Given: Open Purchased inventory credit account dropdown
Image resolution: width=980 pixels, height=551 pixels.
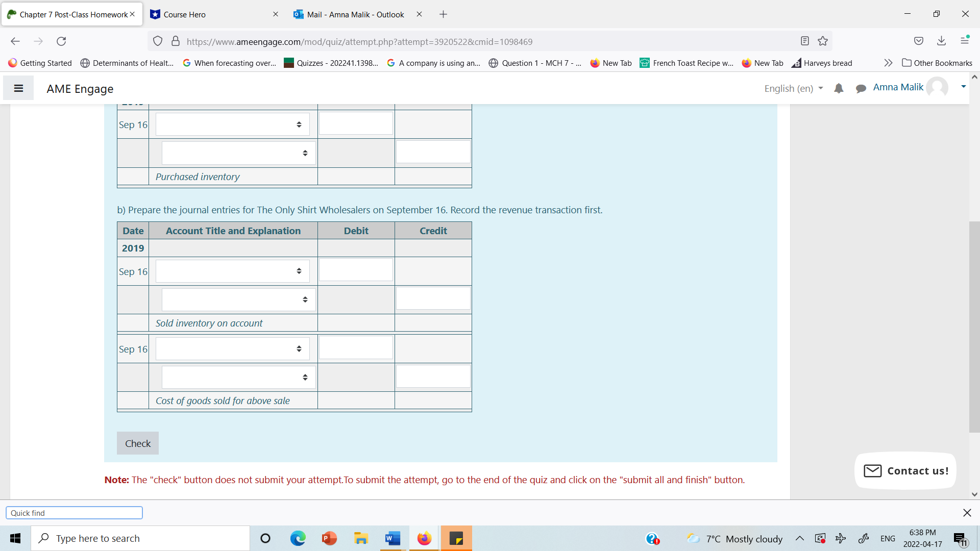Looking at the screenshot, I should click(x=238, y=153).
